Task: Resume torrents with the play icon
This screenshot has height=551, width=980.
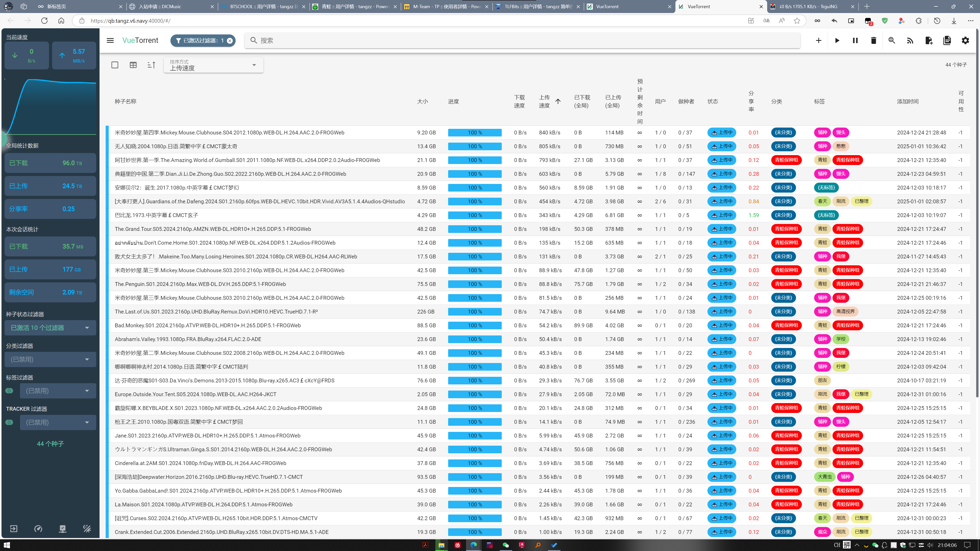Action: tap(837, 41)
